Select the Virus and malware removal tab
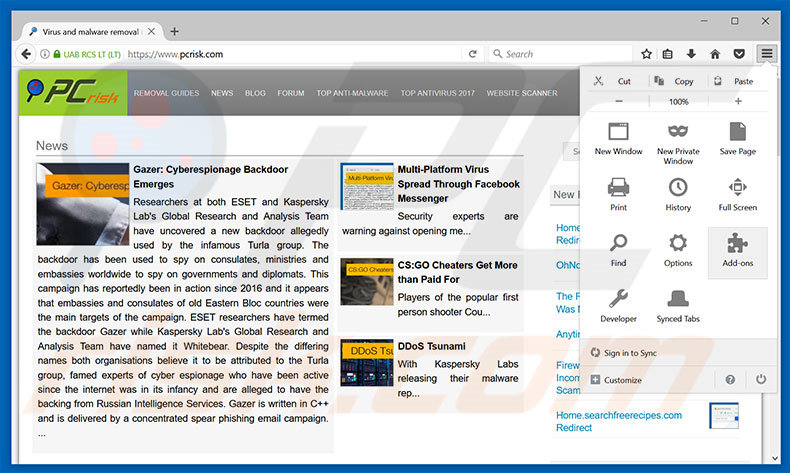This screenshot has height=473, width=790. 90,31
